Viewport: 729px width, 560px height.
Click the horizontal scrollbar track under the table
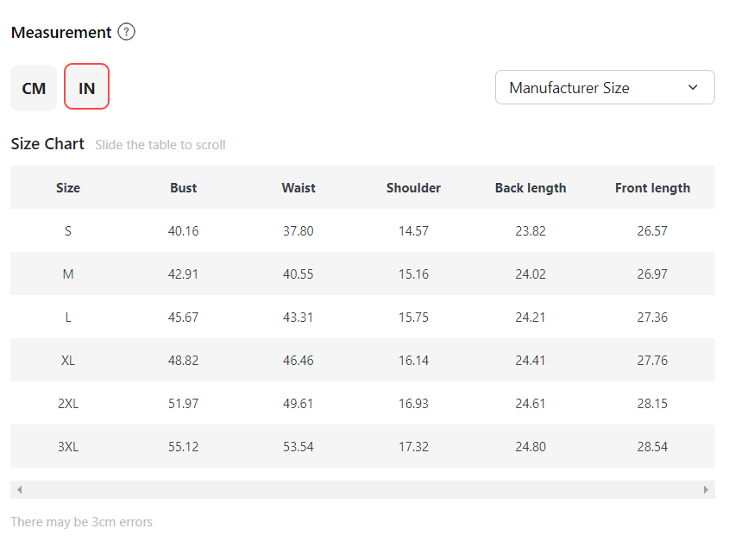(x=362, y=489)
